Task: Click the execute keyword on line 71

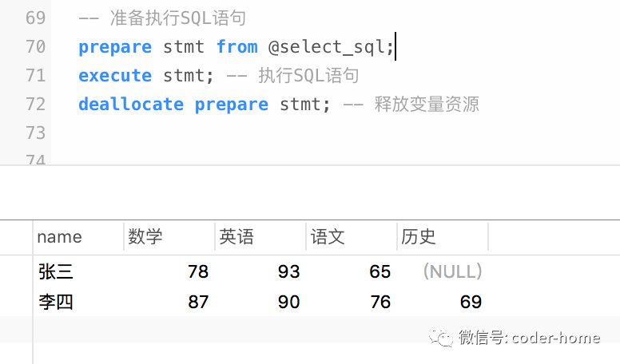Action: [114, 76]
